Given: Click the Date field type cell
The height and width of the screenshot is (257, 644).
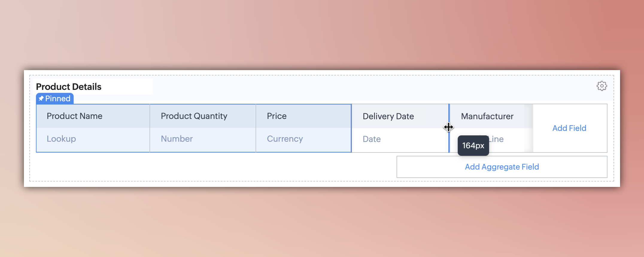Looking at the screenshot, I should point(372,139).
